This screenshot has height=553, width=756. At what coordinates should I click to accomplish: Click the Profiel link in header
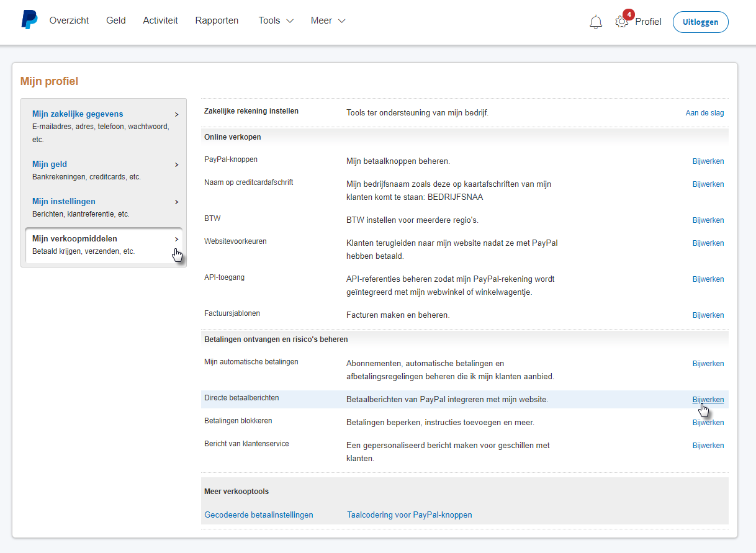tap(648, 22)
